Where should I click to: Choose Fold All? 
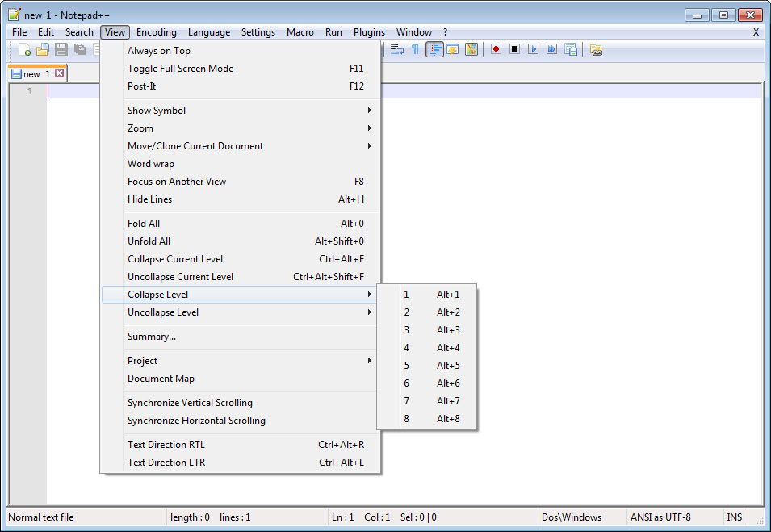pos(240,224)
